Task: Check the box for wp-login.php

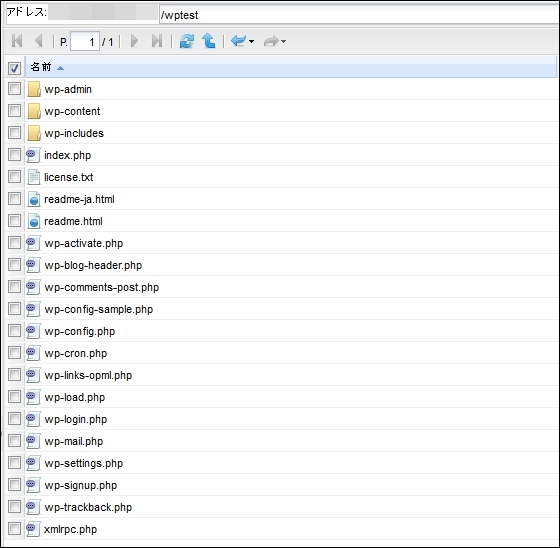Action: tap(14, 419)
